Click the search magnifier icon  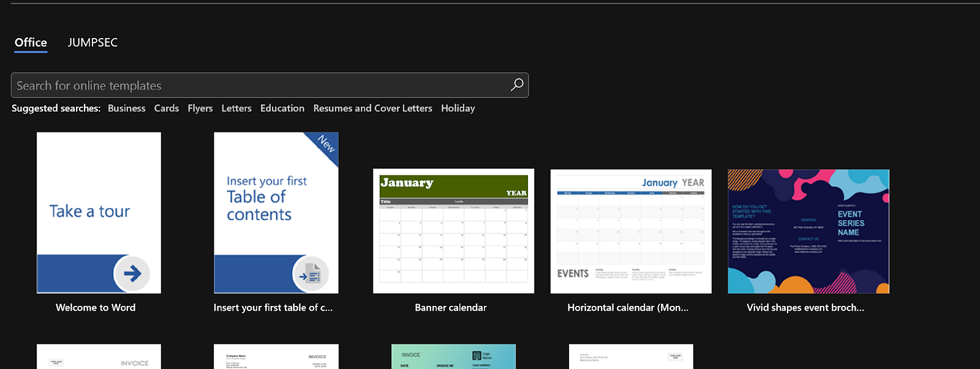[x=517, y=85]
